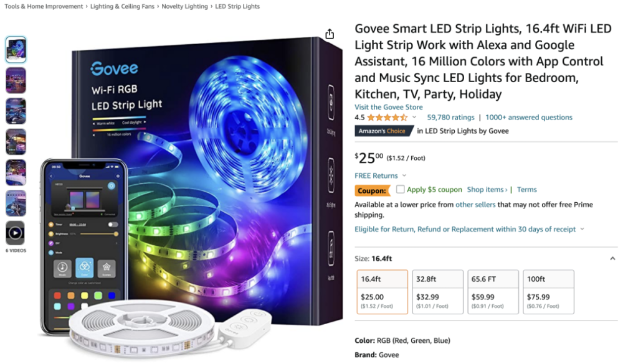Screen dimensions: 623x364
Task: Click the five-star rating stars
Action: 387,118
